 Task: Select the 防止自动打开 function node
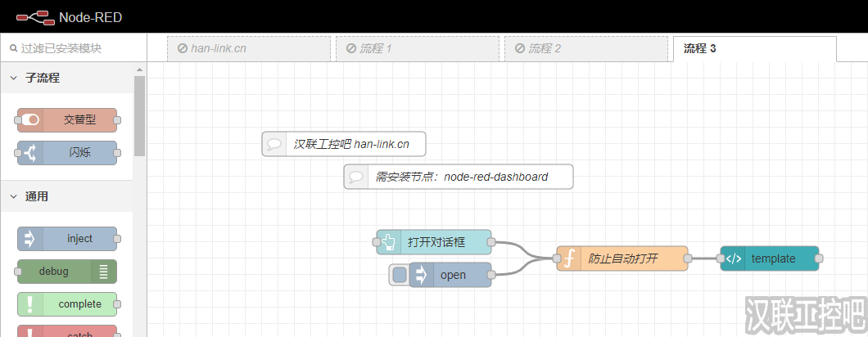pos(622,258)
